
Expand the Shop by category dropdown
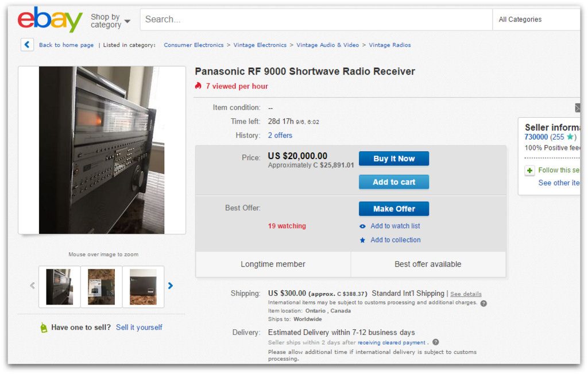(110, 21)
